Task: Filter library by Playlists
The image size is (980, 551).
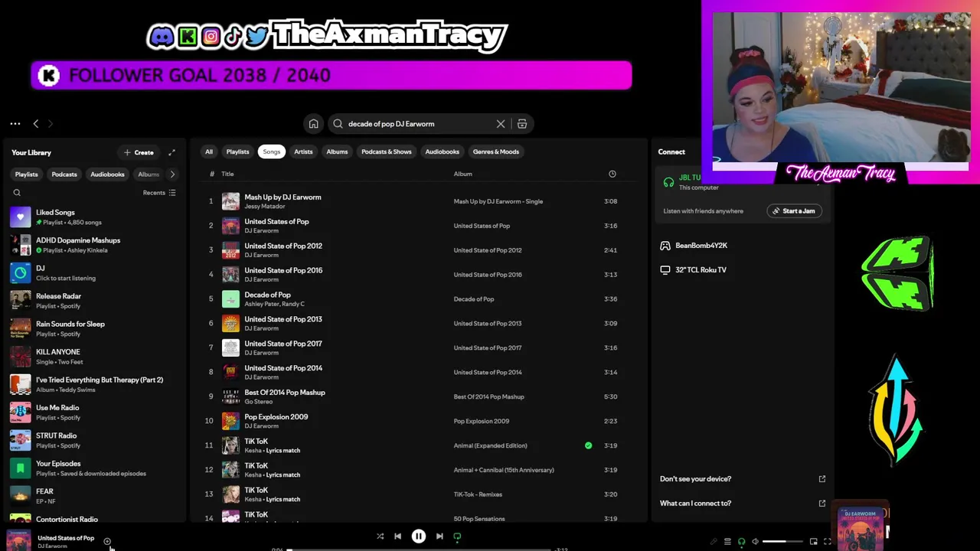Action: (26, 174)
